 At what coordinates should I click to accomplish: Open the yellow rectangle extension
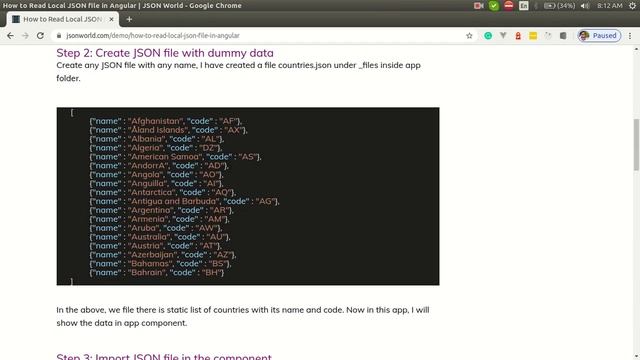point(533,36)
